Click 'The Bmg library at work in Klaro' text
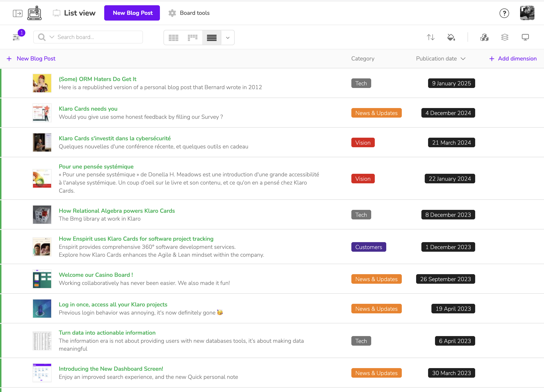Viewport: 544px width, 392px height. coord(99,219)
